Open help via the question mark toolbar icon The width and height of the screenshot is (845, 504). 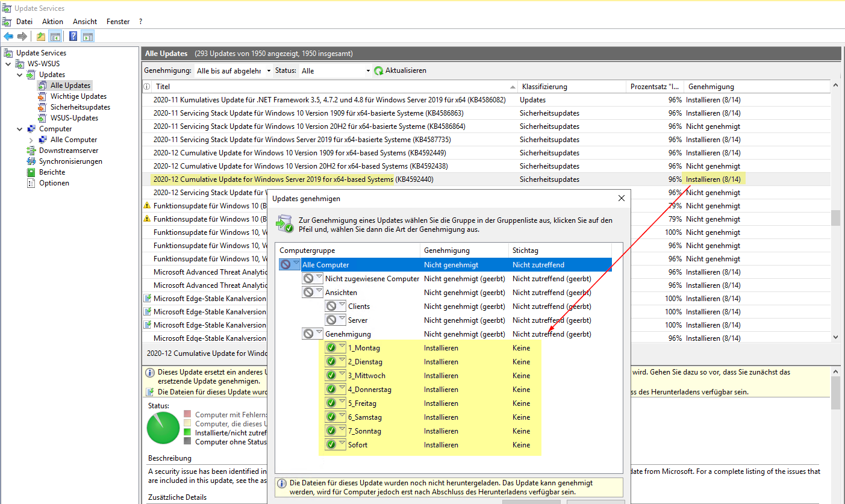click(73, 37)
